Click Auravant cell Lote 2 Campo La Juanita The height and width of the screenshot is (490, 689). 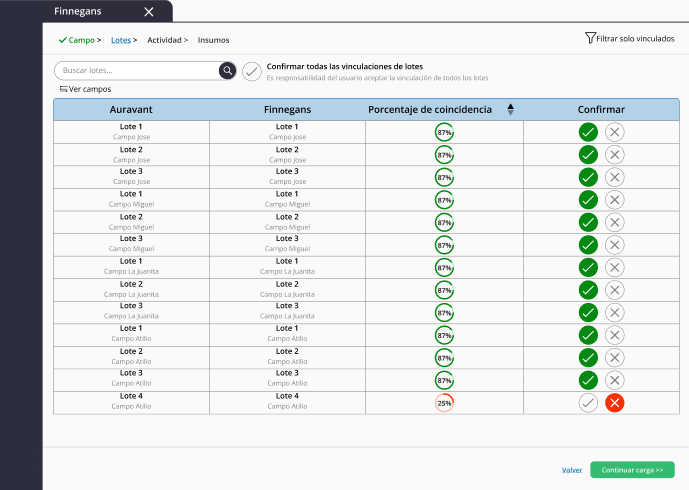[x=131, y=290]
